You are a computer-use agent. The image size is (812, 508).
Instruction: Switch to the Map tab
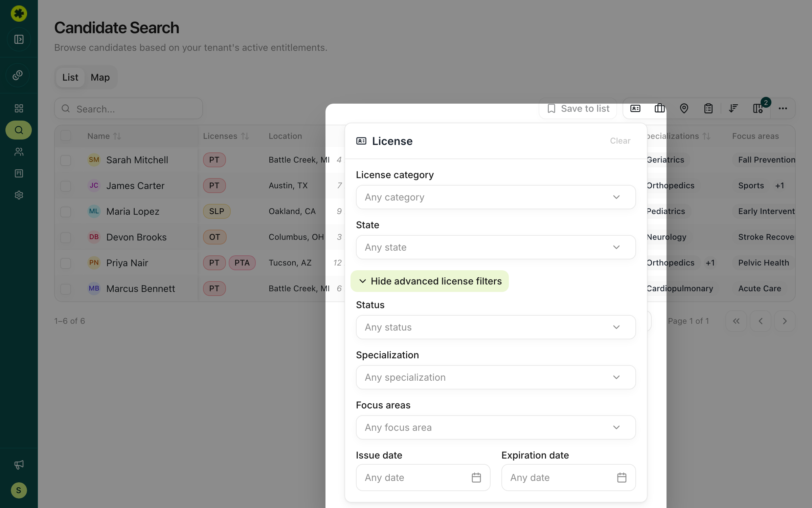100,77
